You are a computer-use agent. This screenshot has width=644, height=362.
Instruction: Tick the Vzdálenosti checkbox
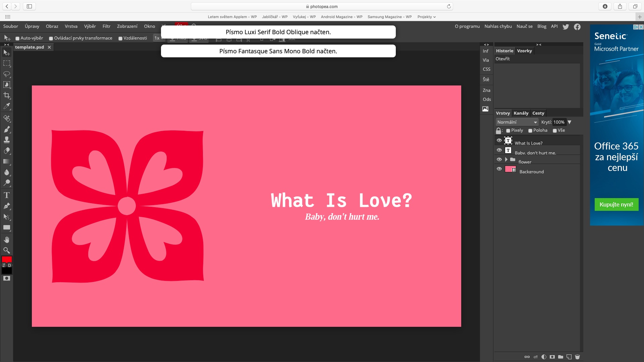tap(120, 39)
